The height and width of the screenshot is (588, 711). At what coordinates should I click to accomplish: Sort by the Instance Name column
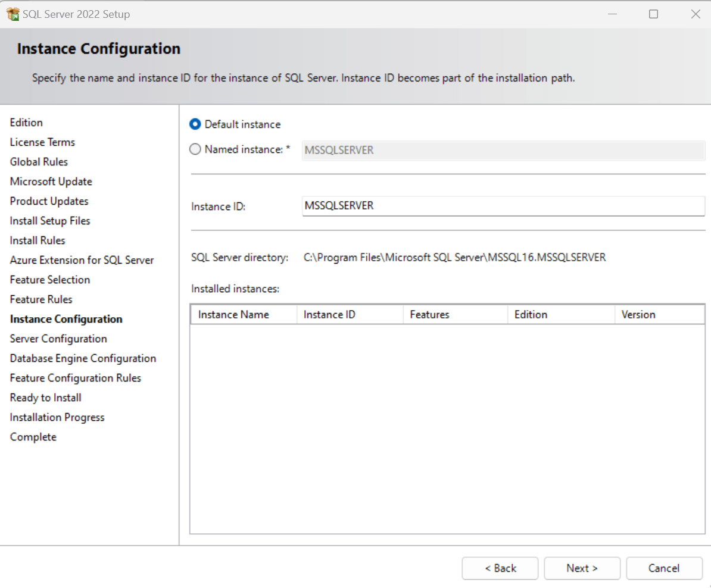coord(244,315)
